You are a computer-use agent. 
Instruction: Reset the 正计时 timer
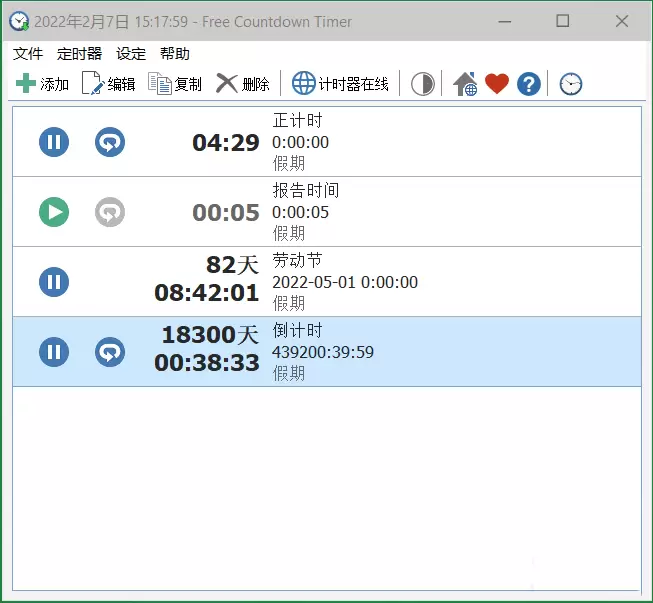click(110, 142)
